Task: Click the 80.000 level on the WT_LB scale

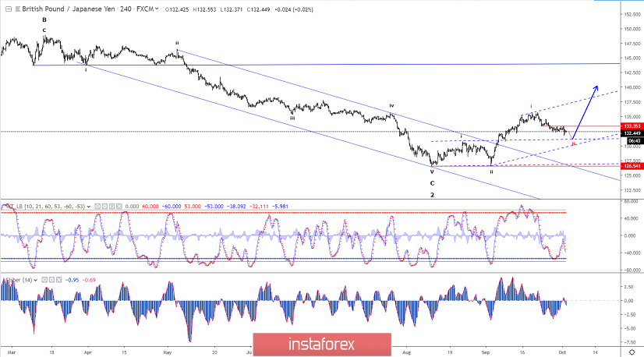Action: [x=632, y=201]
